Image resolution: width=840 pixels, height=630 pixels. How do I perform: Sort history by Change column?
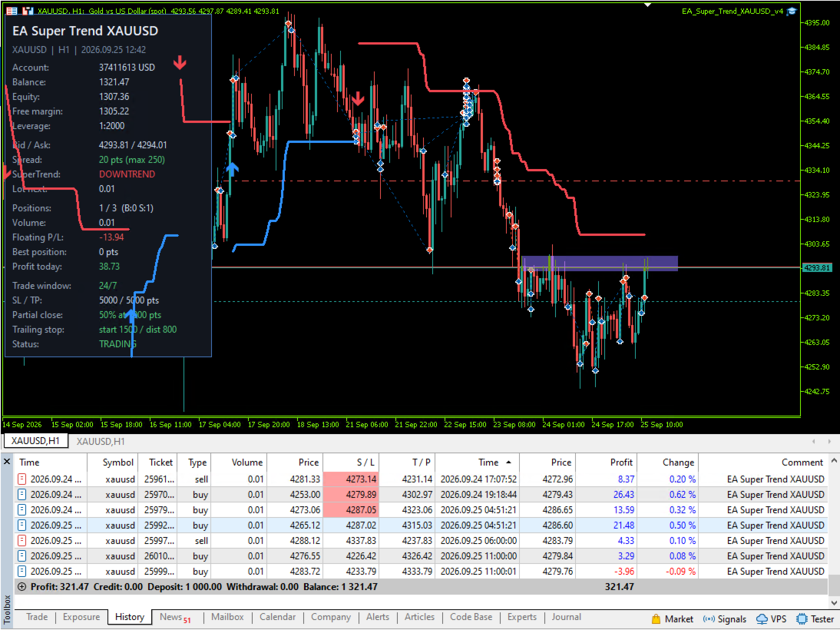pos(667,463)
